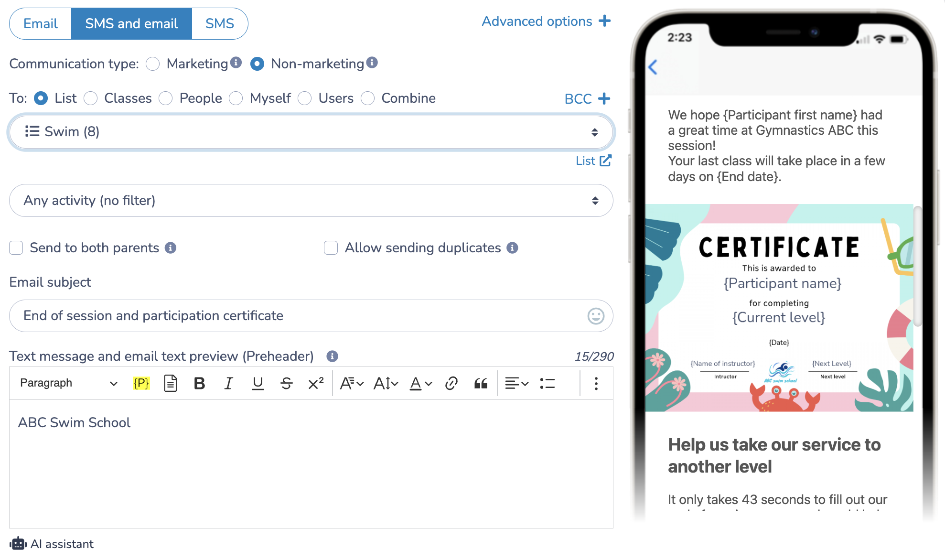Choose Users as recipient type
This screenshot has width=945, height=560.
[x=305, y=98]
